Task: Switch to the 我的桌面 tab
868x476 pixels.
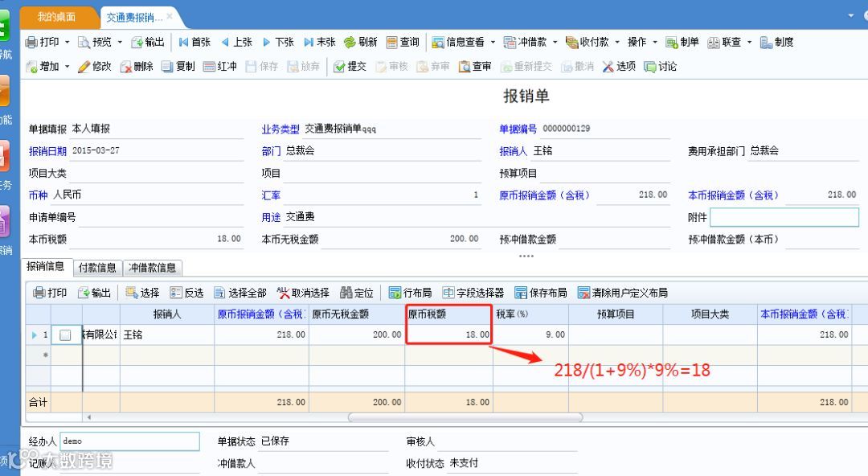Action: pyautogui.click(x=56, y=17)
